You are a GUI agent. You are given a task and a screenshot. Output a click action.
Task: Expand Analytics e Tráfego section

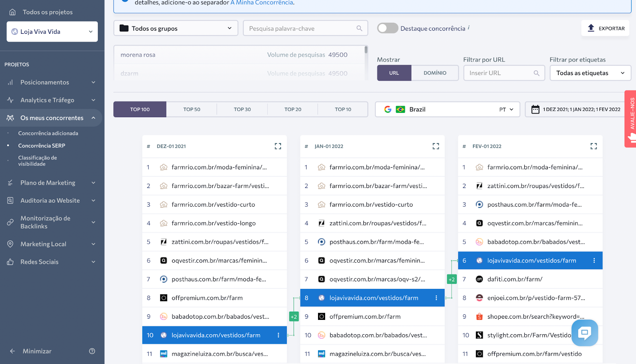click(52, 100)
